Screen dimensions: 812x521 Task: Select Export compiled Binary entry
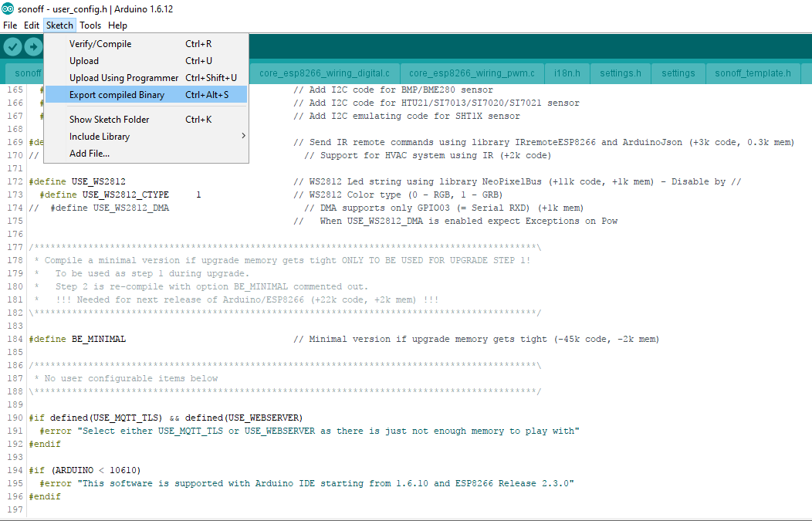(146, 95)
